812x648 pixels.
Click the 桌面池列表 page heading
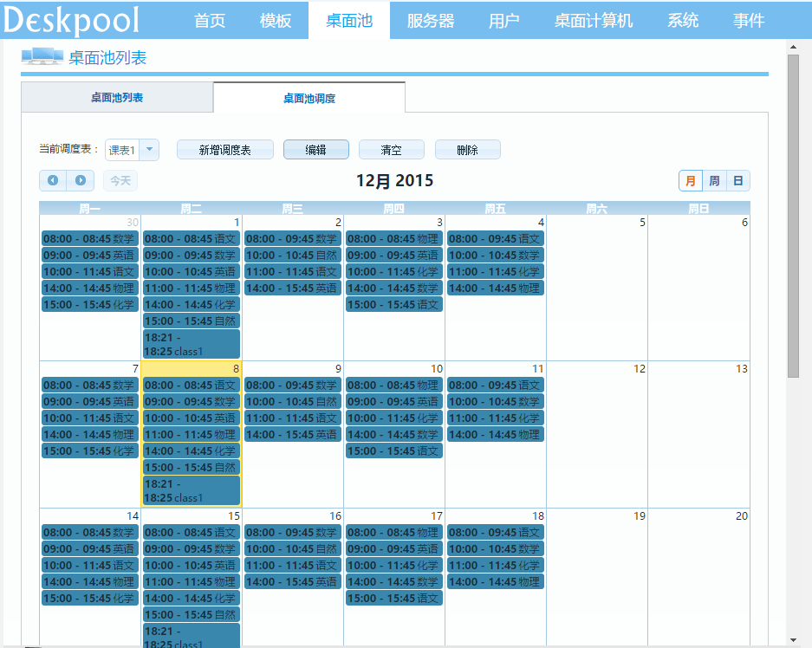tap(107, 57)
